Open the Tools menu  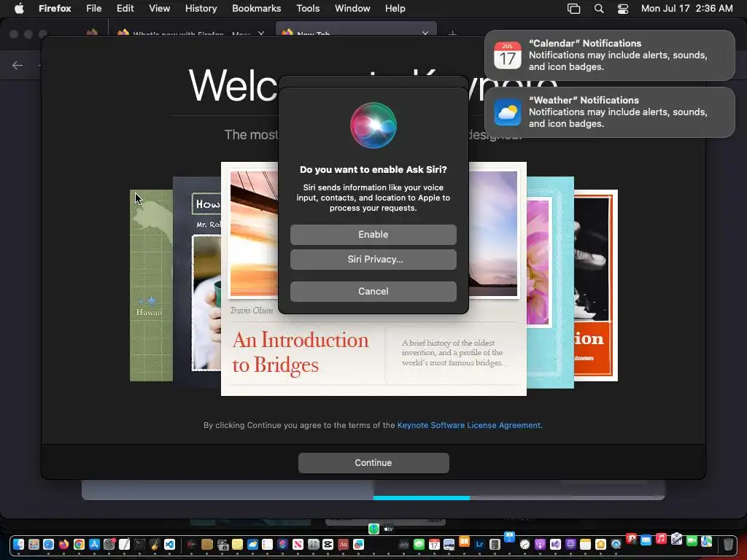[x=308, y=8]
